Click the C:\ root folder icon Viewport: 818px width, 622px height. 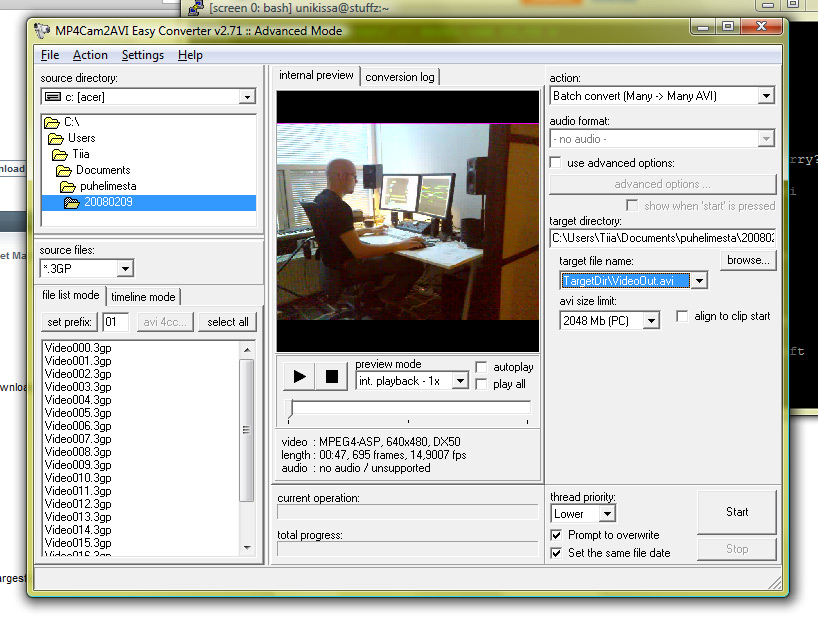point(51,123)
